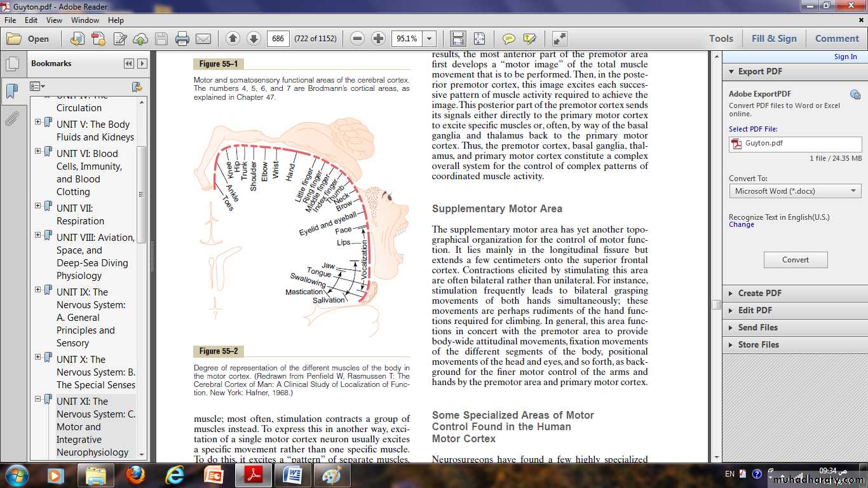The image size is (868, 488).
Task: Click the read mode expand arrows icon
Action: [x=559, y=39]
